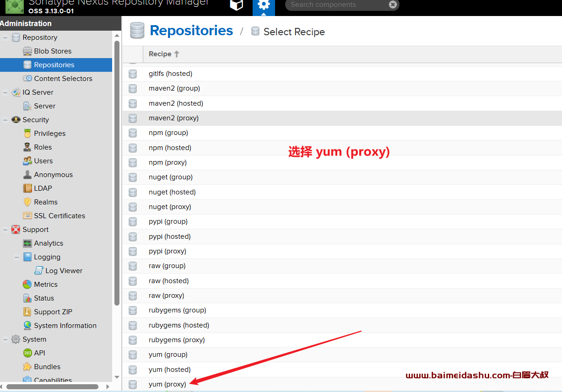Open the Capabilities item

[x=53, y=380]
